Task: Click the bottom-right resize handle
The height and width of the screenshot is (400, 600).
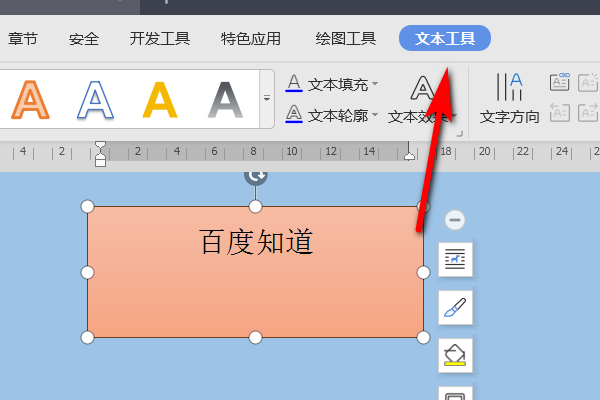Action: (423, 338)
